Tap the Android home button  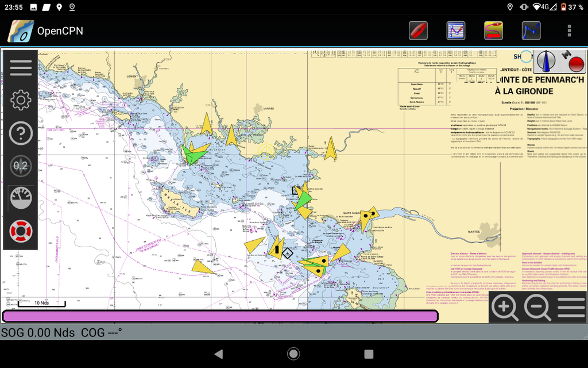click(x=293, y=354)
